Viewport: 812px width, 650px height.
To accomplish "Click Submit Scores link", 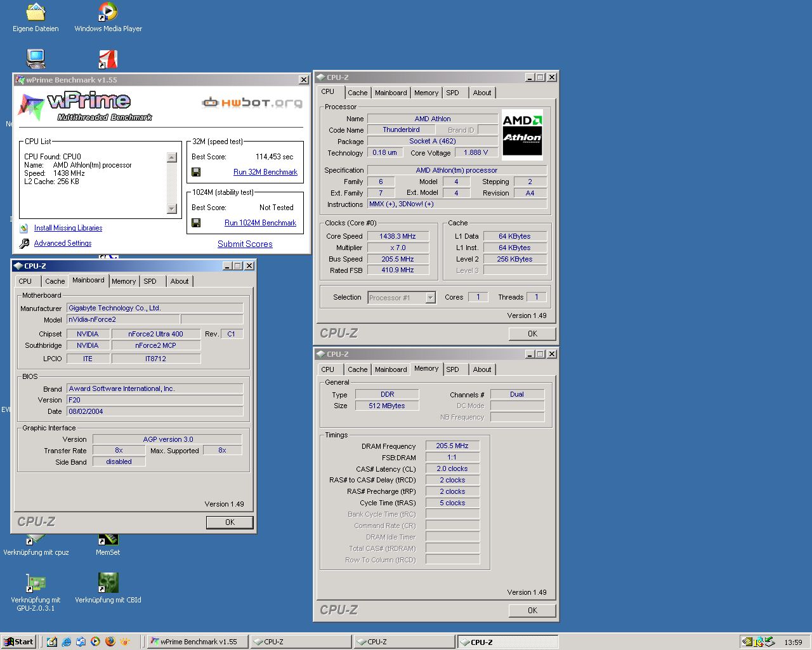I will [x=245, y=244].
